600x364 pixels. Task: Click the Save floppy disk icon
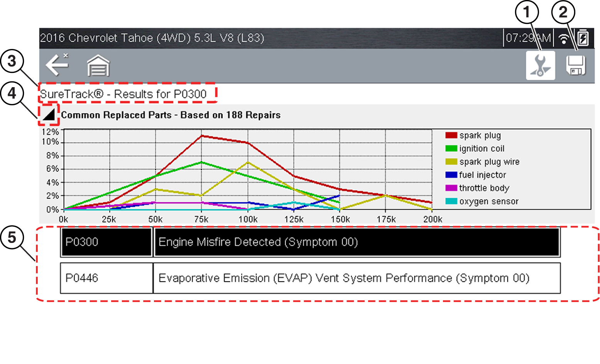576,66
